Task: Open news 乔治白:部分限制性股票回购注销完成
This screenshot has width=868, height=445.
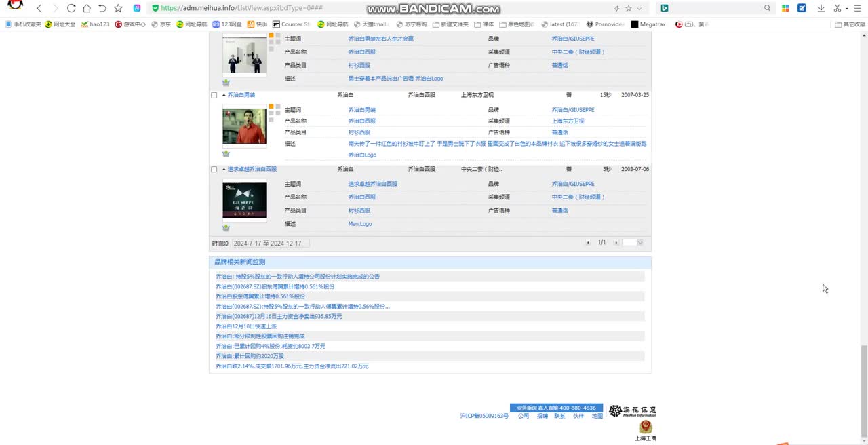Action: pyautogui.click(x=260, y=336)
